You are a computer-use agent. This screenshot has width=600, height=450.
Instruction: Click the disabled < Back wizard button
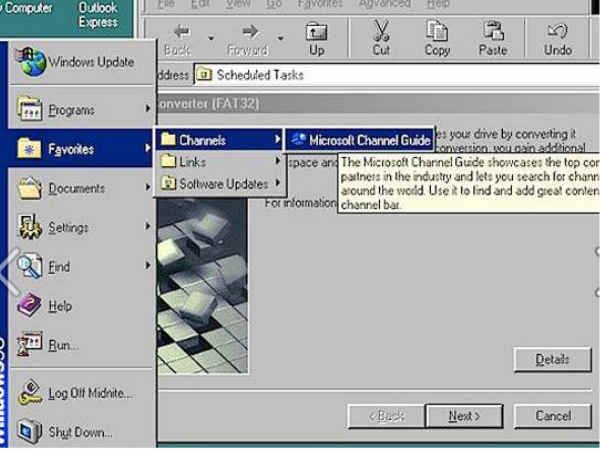(386, 416)
